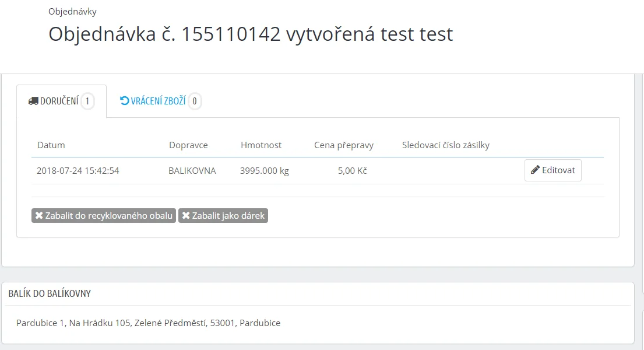Click the Datum column header
The height and width of the screenshot is (350, 644).
tap(51, 145)
